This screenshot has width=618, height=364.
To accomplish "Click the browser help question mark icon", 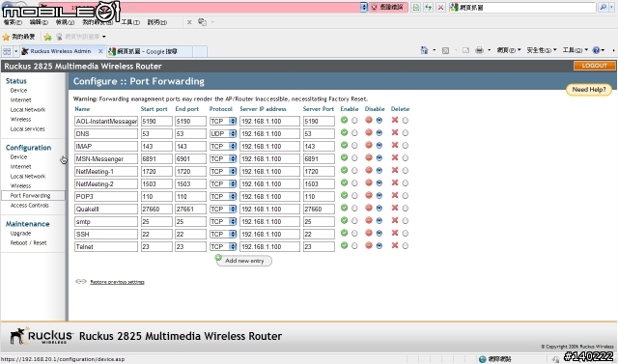I will pos(596,50).
